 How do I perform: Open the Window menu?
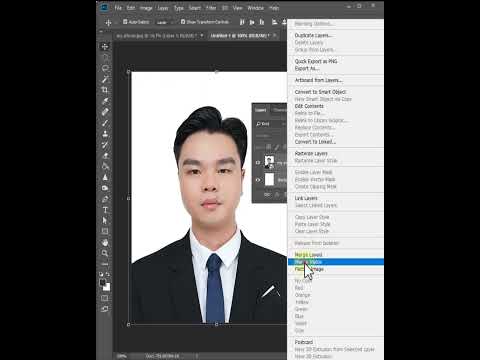click(x=256, y=8)
